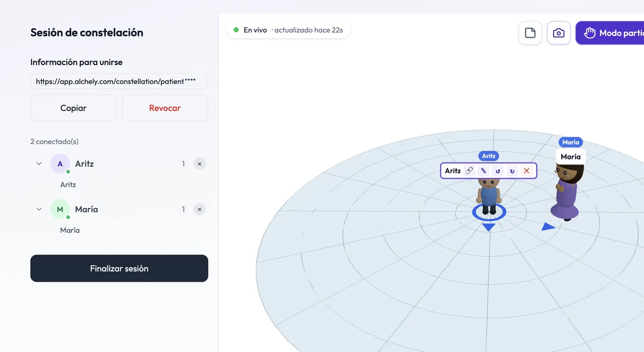Copy the join link with Copiar
The width and height of the screenshot is (644, 352).
click(74, 108)
